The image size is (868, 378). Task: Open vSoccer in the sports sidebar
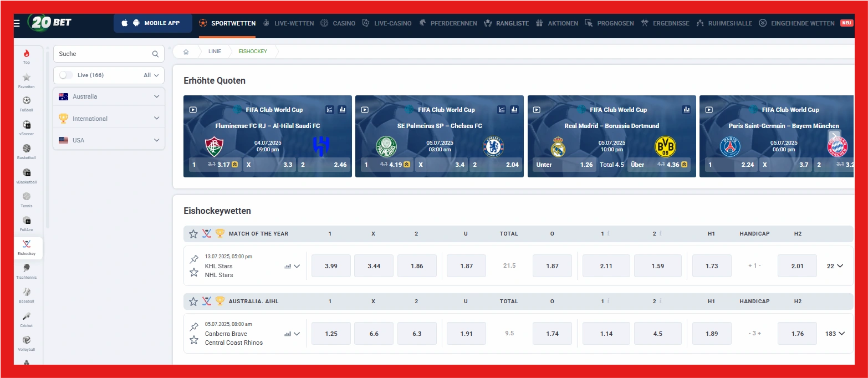tap(27, 127)
